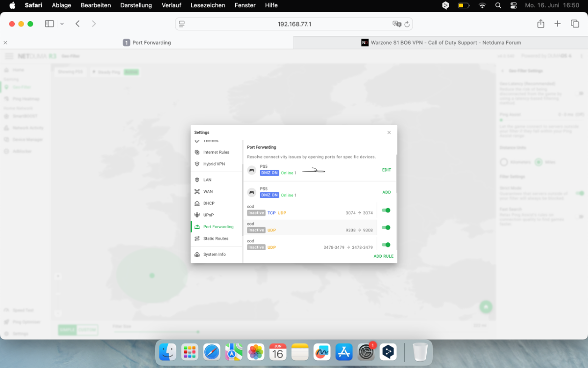Viewport: 588px width, 368px height.
Task: Click the 9308 → 9308 port range text
Action: [x=359, y=230]
